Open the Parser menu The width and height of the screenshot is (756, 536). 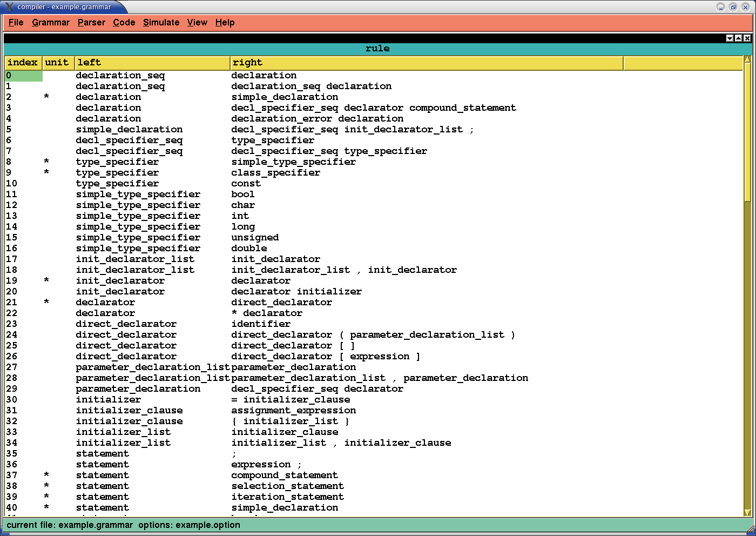[x=91, y=23]
